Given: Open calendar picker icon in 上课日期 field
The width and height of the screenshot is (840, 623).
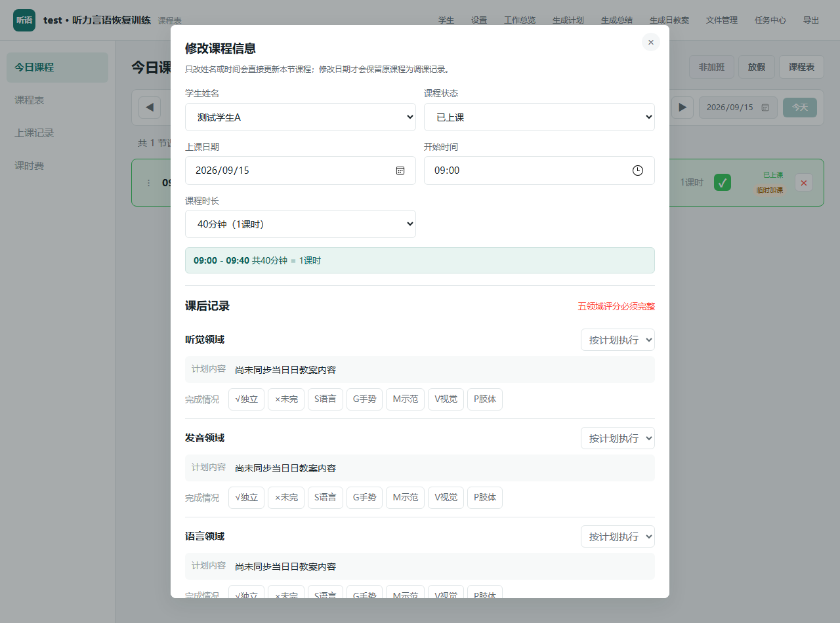Looking at the screenshot, I should point(400,171).
